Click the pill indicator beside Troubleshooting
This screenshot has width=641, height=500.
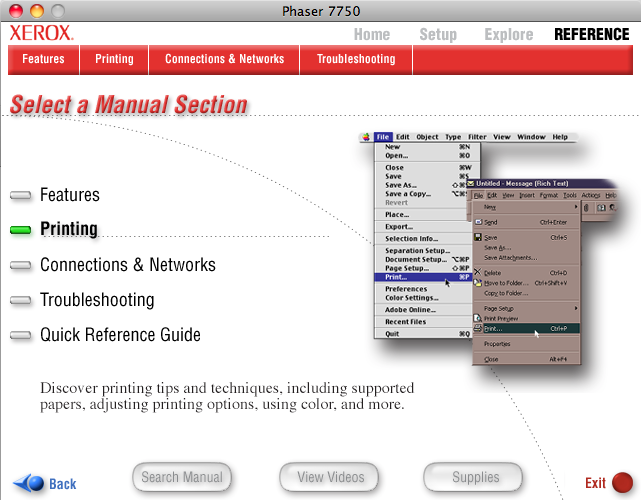coord(20,300)
